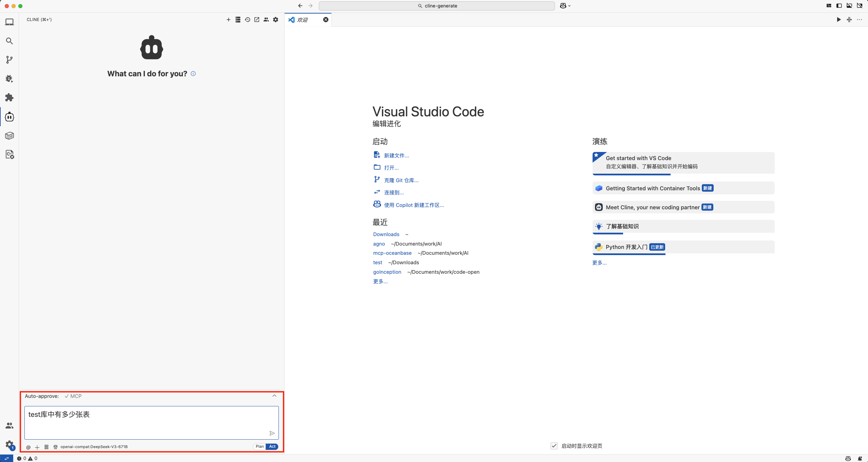
Task: Pop out Cline into editor tab
Action: click(257, 20)
